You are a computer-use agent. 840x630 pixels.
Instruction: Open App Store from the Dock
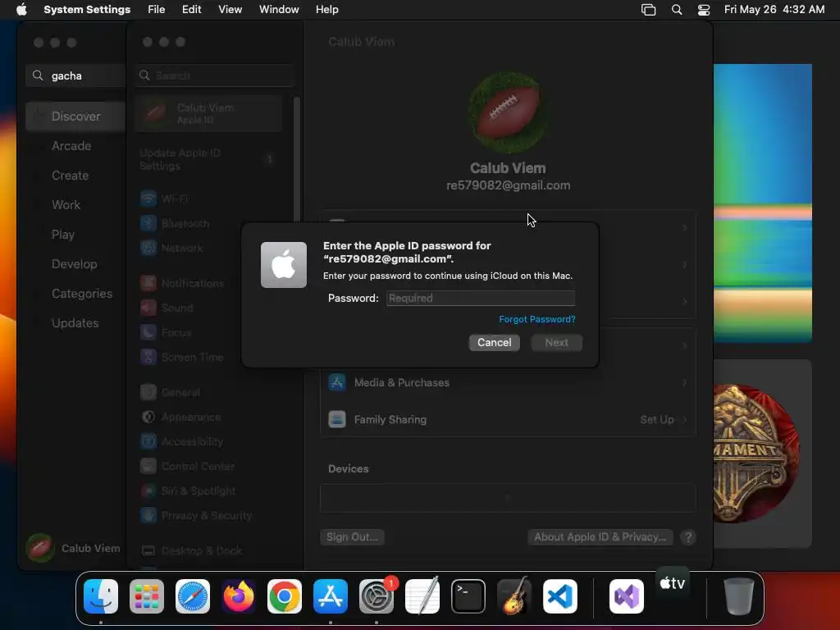tap(331, 596)
